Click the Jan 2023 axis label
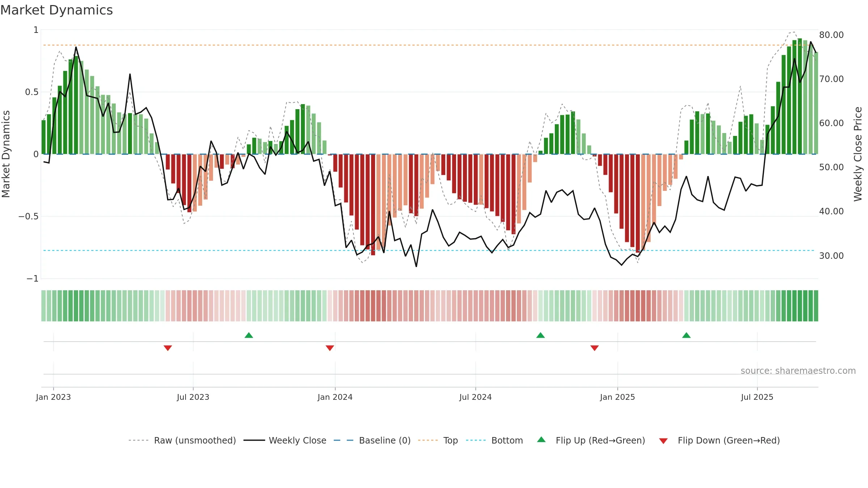The width and height of the screenshot is (868, 488). pos(54,397)
